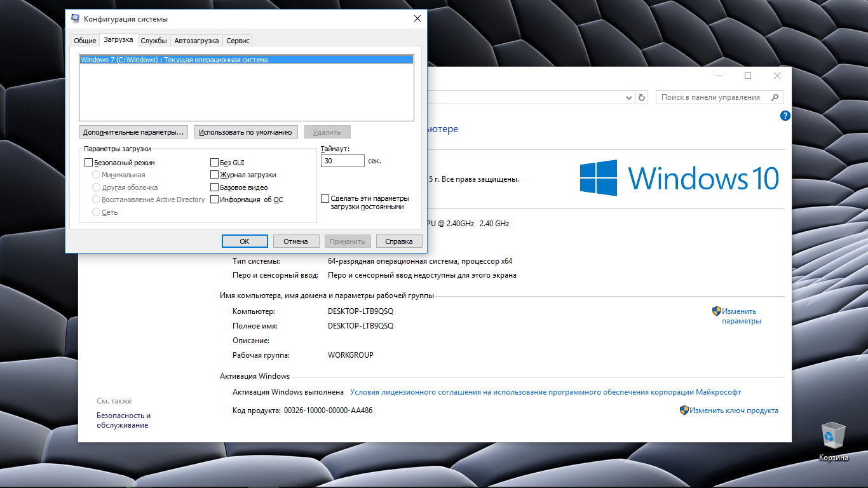
Task: Click the System Configuration title bar icon
Action: (x=76, y=19)
